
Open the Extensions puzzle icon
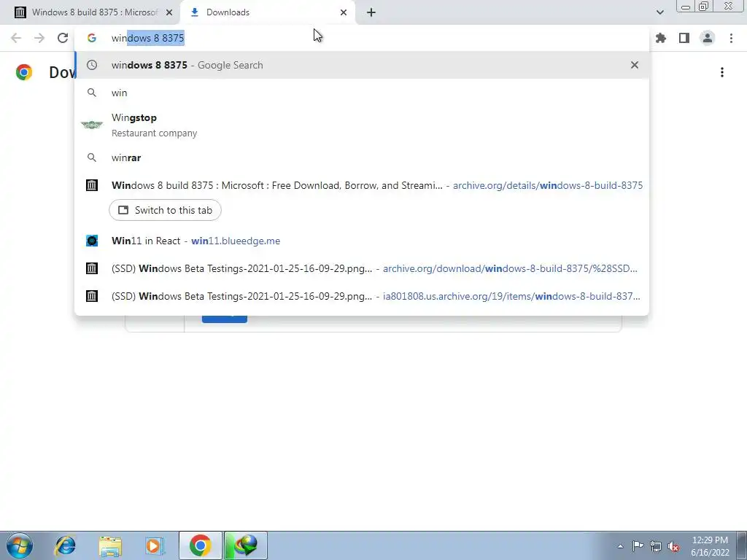(661, 38)
